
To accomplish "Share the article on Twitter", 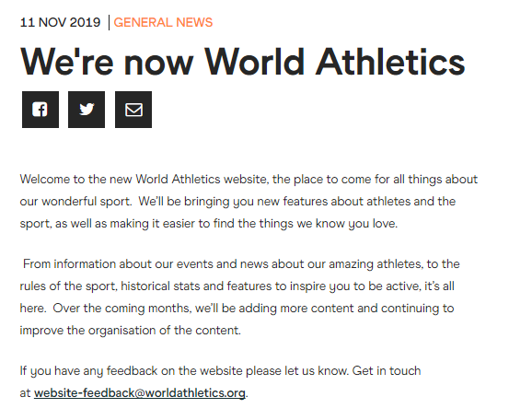I will [x=87, y=110].
